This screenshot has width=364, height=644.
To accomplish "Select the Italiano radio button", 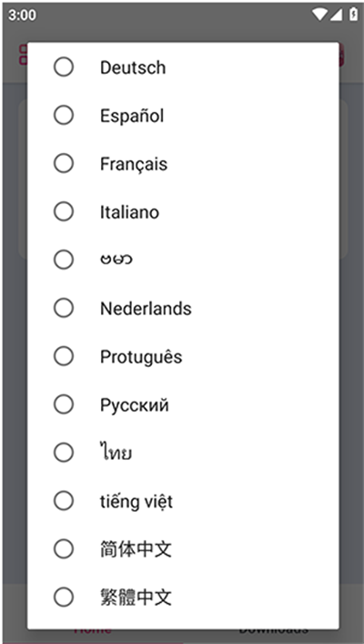I will pos(64,212).
